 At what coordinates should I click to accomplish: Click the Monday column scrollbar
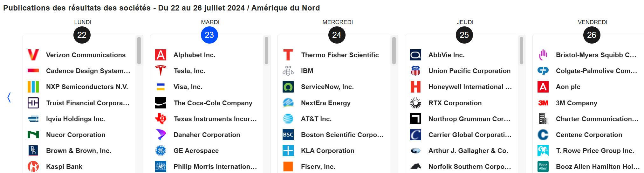tap(139, 50)
